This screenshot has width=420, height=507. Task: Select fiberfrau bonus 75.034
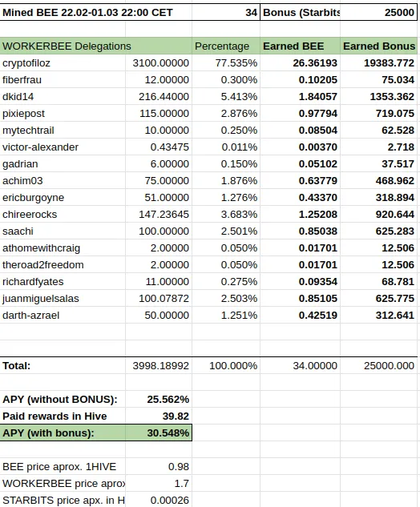[x=378, y=79]
